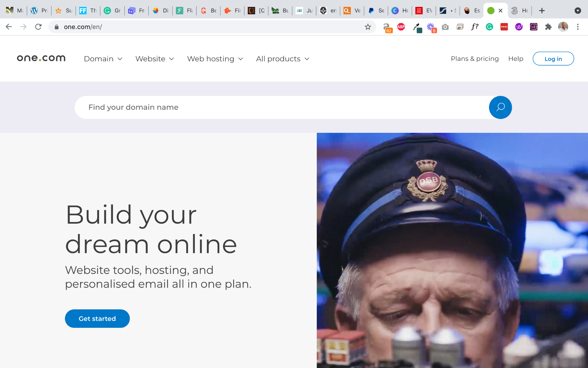This screenshot has width=588, height=368.
Task: Go back using the back arrow
Action: pos(9,27)
